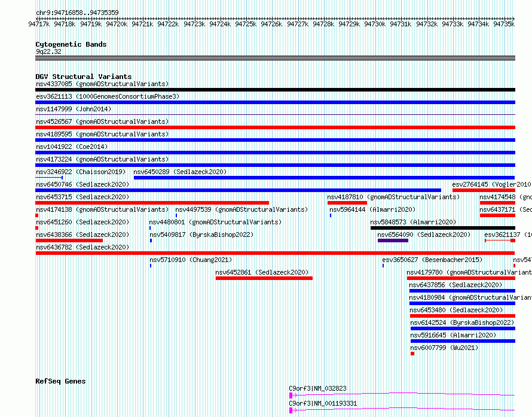Open nsv4189595 variant label

click(102, 134)
